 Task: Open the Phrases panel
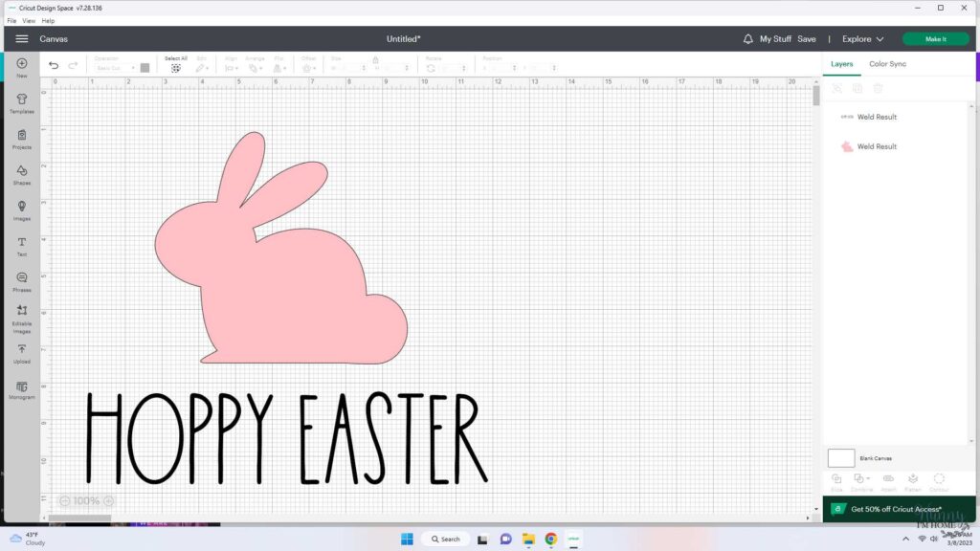pos(22,281)
